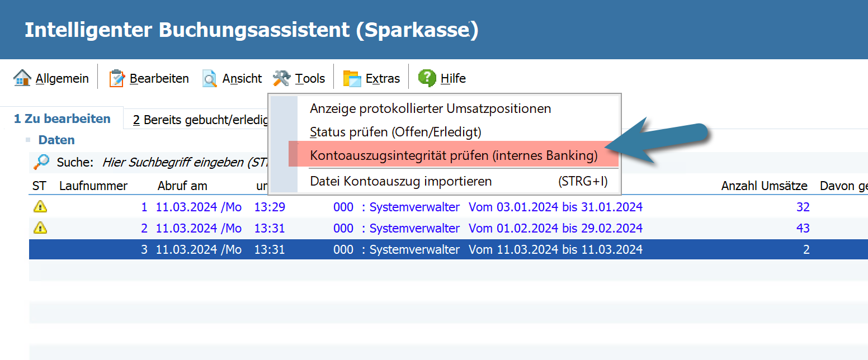Choose Datei Kontoauszug importieren

tap(400, 181)
